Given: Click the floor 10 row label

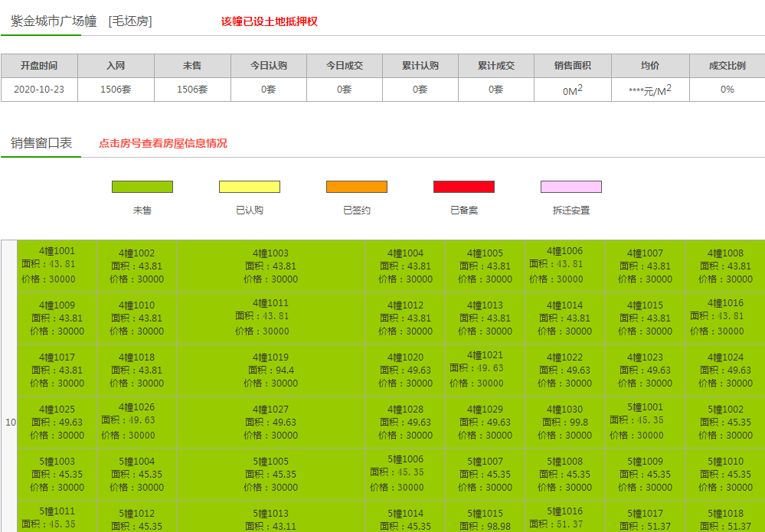Looking at the screenshot, I should click(x=10, y=423).
